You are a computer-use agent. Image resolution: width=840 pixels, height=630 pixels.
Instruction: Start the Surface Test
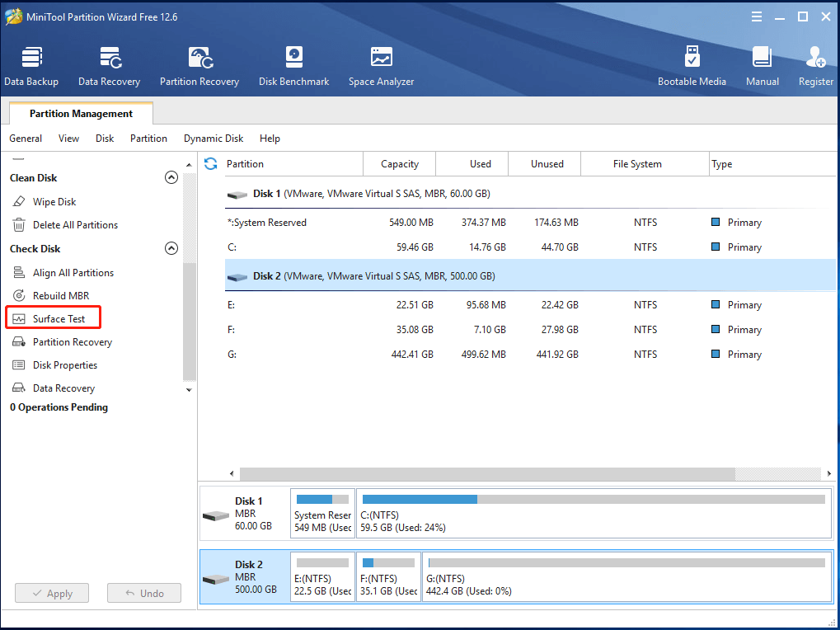[x=53, y=318]
